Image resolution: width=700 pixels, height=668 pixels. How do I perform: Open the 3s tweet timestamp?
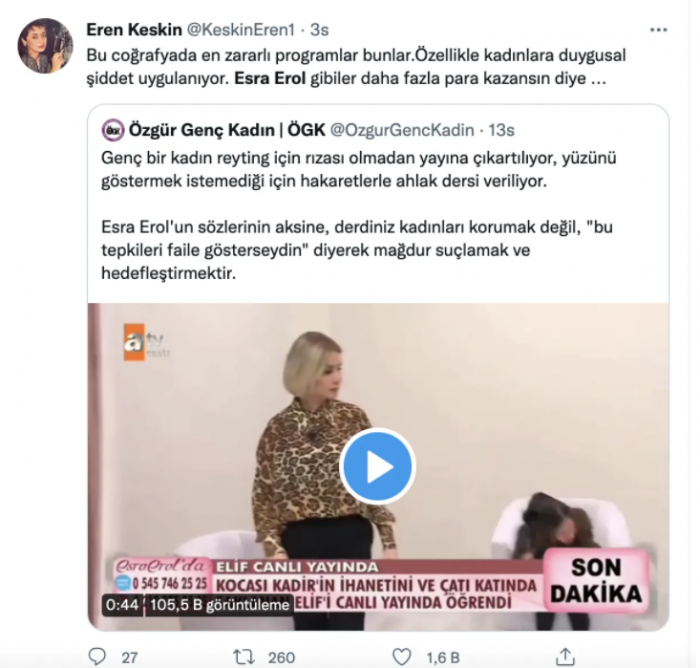(x=319, y=29)
